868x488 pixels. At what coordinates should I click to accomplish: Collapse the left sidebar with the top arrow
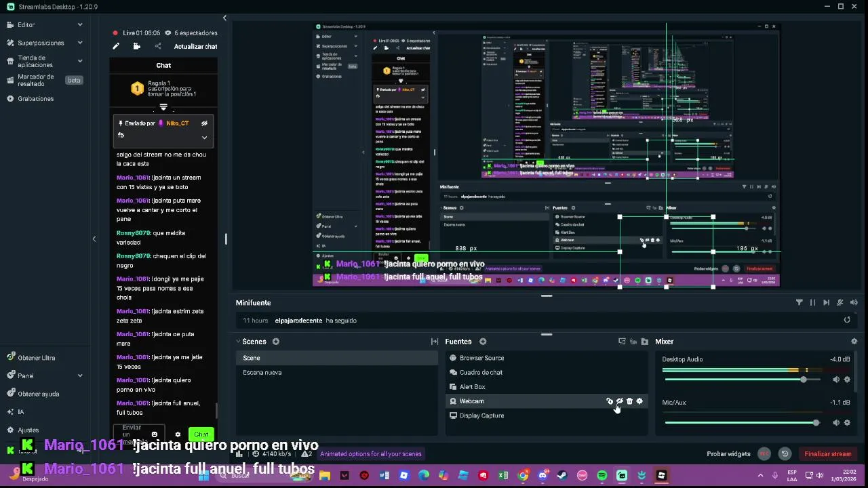coord(224,18)
